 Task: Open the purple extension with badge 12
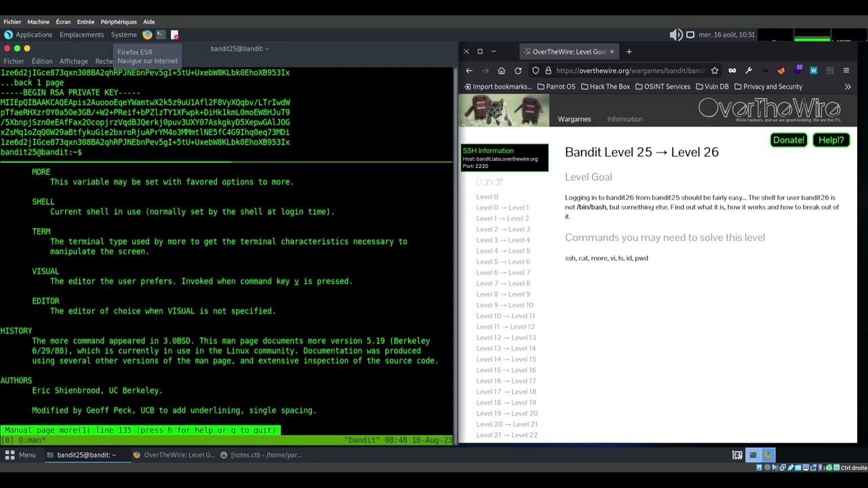click(797, 70)
